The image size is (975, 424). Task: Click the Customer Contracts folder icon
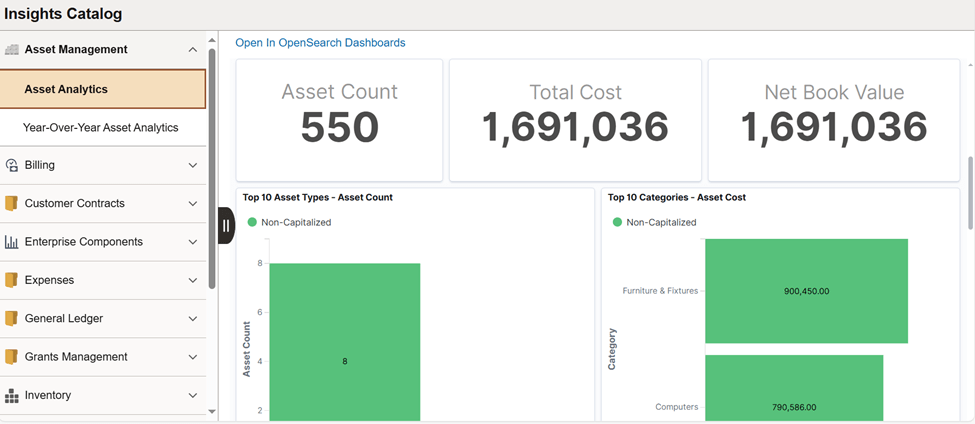pos(11,203)
